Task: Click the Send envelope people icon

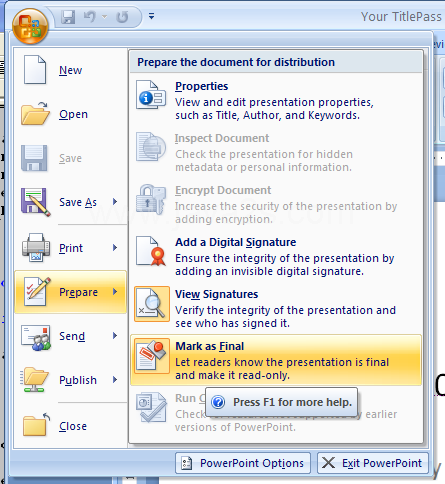Action: click(36, 337)
